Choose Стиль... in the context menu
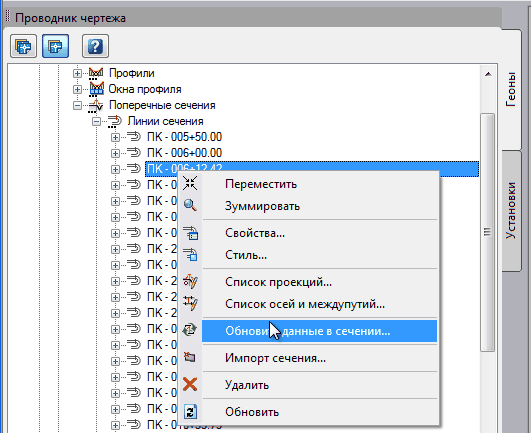 pos(246,255)
